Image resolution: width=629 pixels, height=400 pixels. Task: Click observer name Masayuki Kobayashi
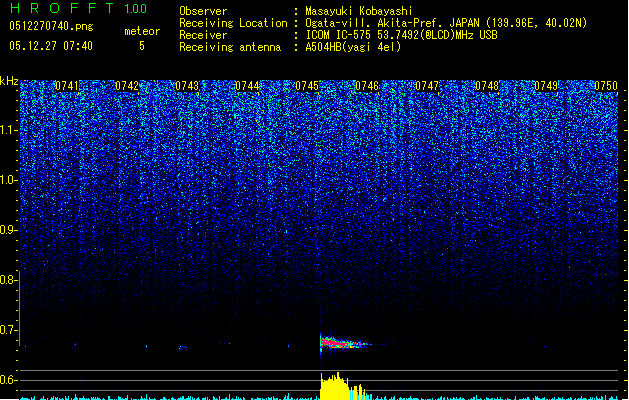coord(359,11)
